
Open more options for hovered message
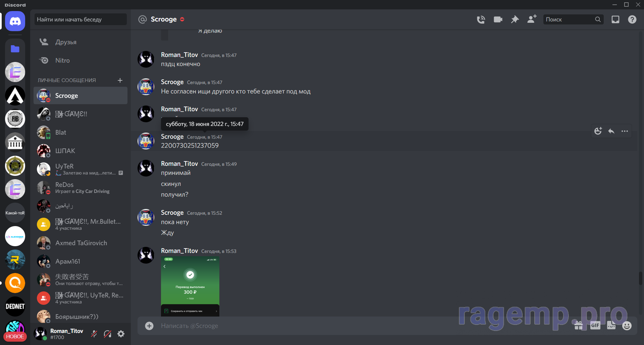[x=625, y=131]
